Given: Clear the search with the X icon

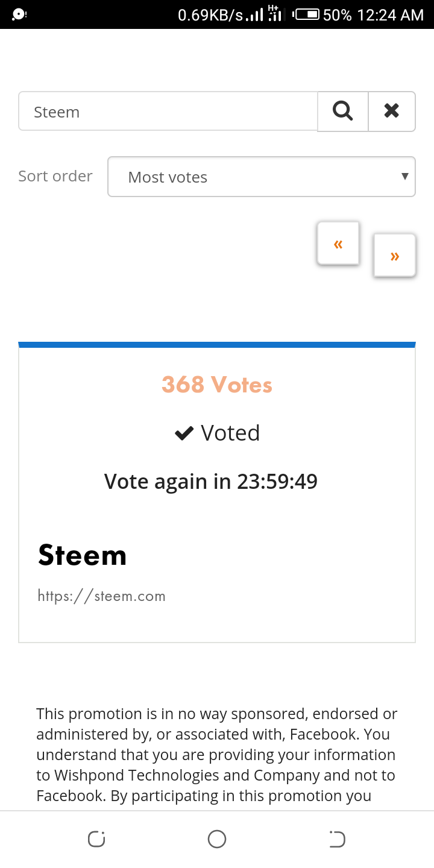Looking at the screenshot, I should pyautogui.click(x=392, y=111).
